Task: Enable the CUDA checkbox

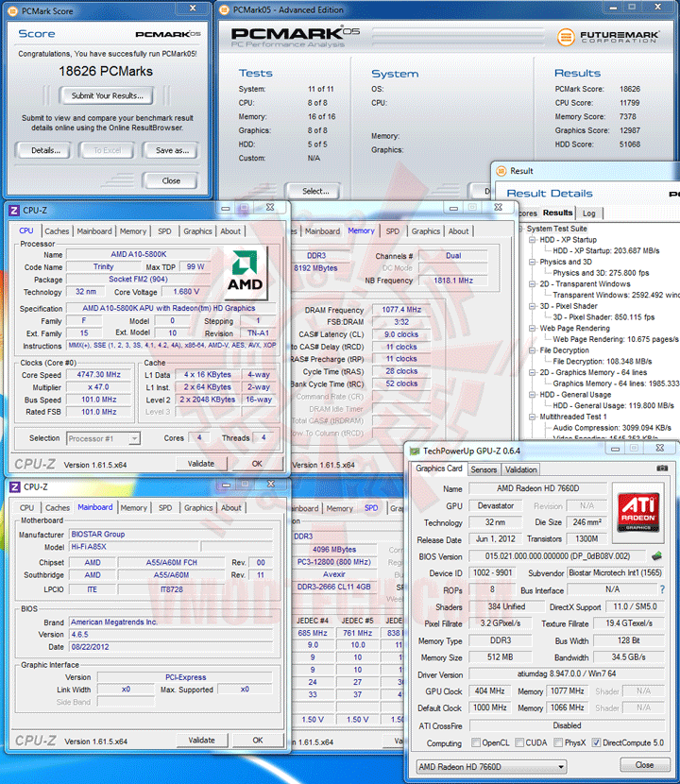Action: (519, 742)
